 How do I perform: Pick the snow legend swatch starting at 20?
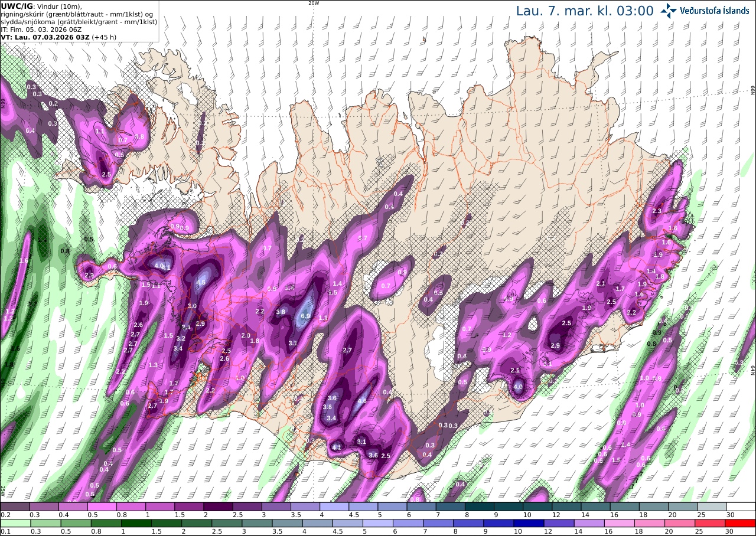click(x=683, y=506)
